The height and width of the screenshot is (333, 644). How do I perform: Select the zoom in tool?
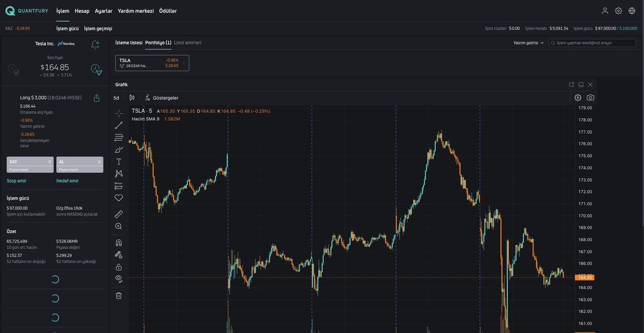point(119,226)
